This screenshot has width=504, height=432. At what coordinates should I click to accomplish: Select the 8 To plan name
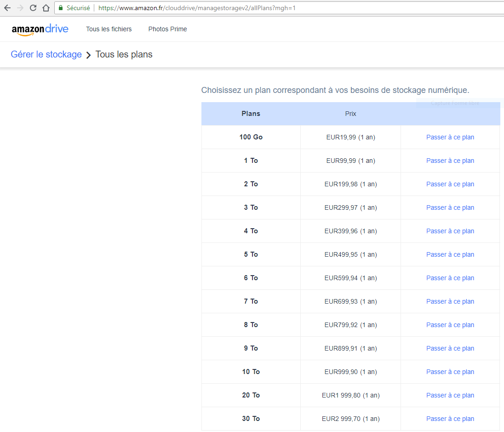click(x=251, y=325)
